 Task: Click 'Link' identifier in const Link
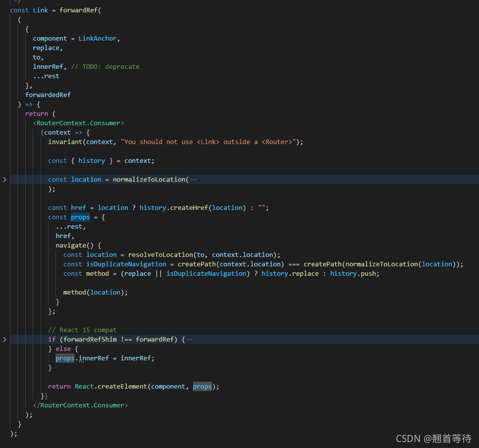point(40,10)
